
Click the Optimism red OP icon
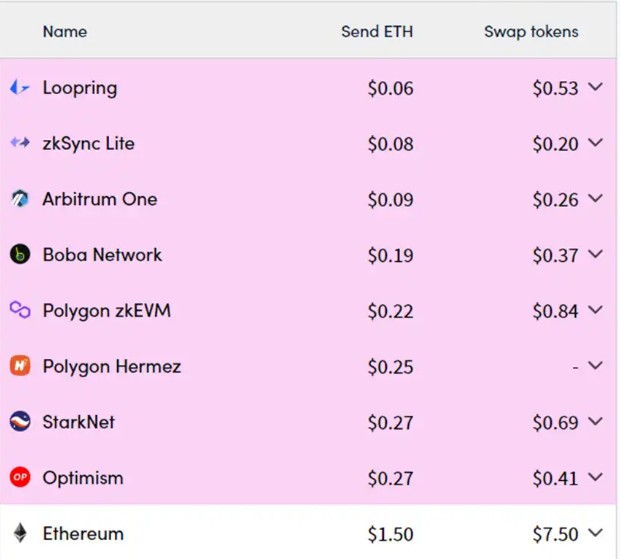click(x=20, y=477)
